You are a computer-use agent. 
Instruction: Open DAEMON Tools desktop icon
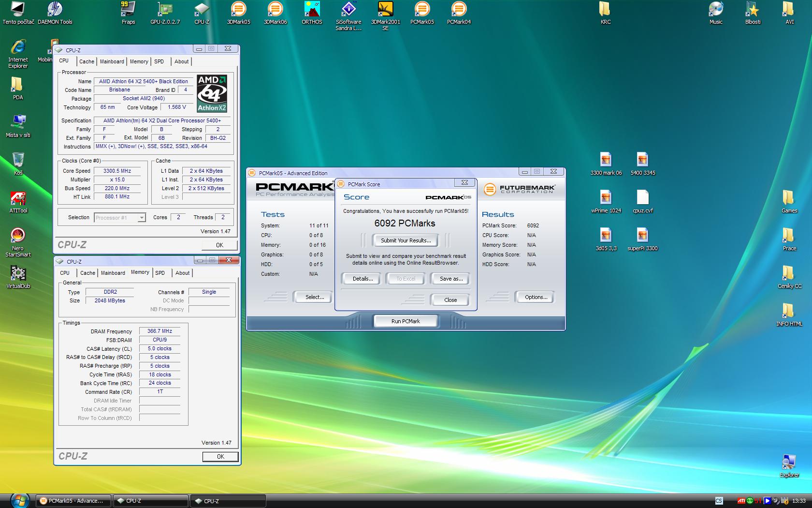55,13
